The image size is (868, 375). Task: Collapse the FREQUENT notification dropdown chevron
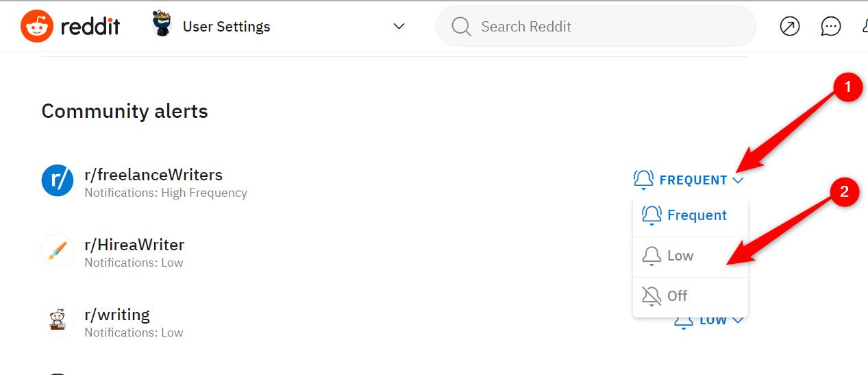click(738, 180)
